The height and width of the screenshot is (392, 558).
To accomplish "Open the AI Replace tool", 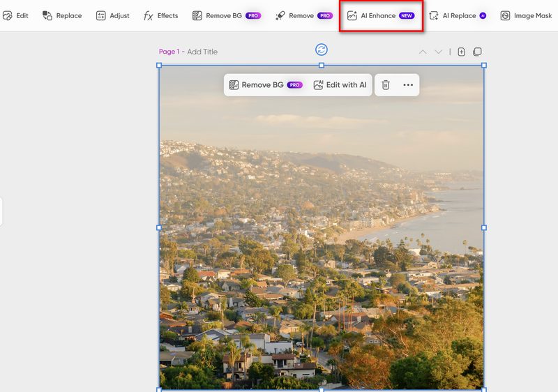I will pyautogui.click(x=458, y=15).
